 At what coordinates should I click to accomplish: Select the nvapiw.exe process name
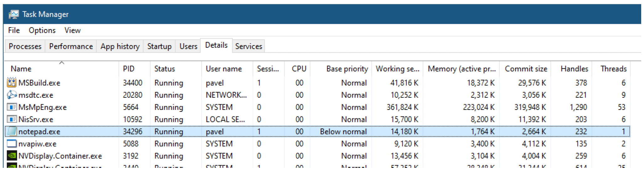(x=37, y=144)
